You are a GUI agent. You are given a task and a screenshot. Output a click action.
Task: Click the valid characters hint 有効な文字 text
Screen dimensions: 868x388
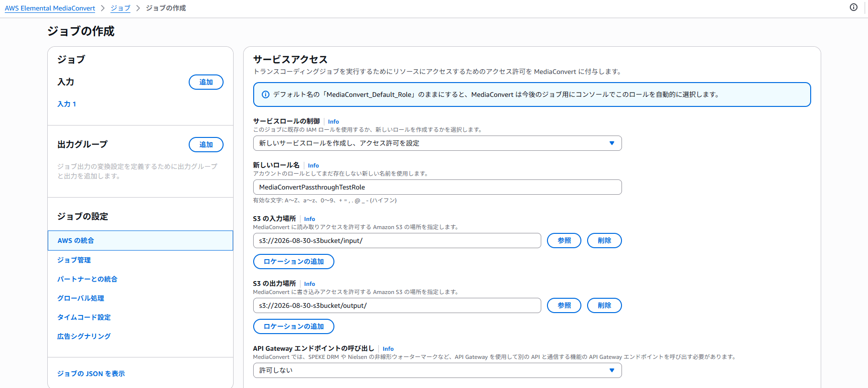tap(325, 200)
